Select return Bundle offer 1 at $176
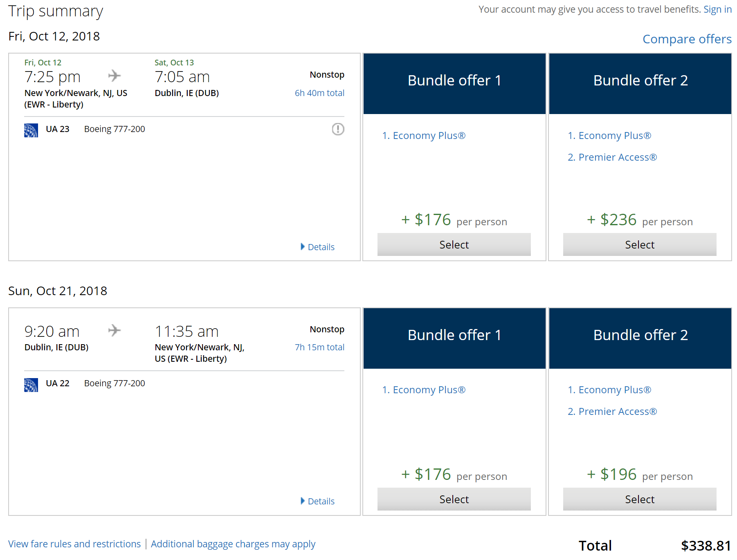Image resolution: width=737 pixels, height=560 pixels. (x=454, y=499)
